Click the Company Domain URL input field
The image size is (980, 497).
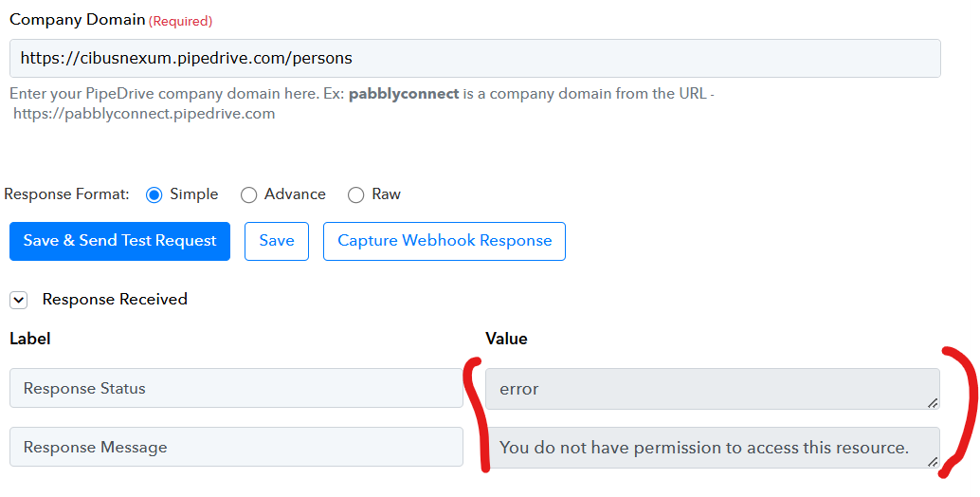click(474, 58)
